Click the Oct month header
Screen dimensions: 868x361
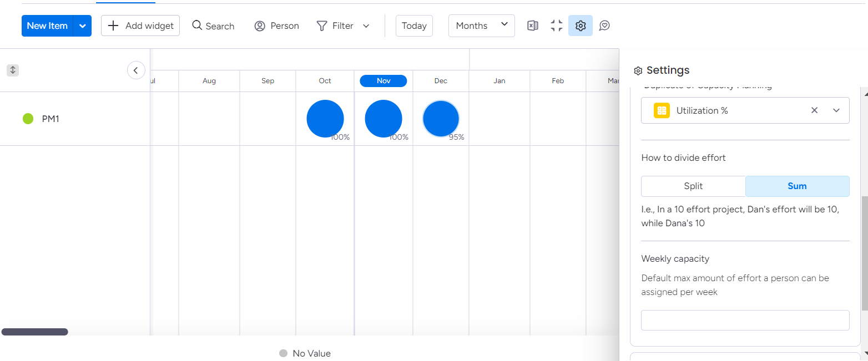click(x=325, y=81)
